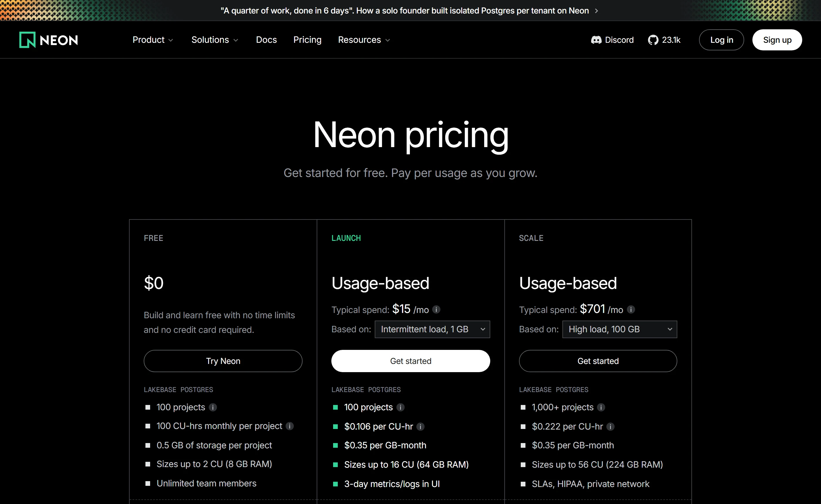The image size is (821, 504).
Task: Click '0.5 GB of storage per project'
Action: pos(214,445)
